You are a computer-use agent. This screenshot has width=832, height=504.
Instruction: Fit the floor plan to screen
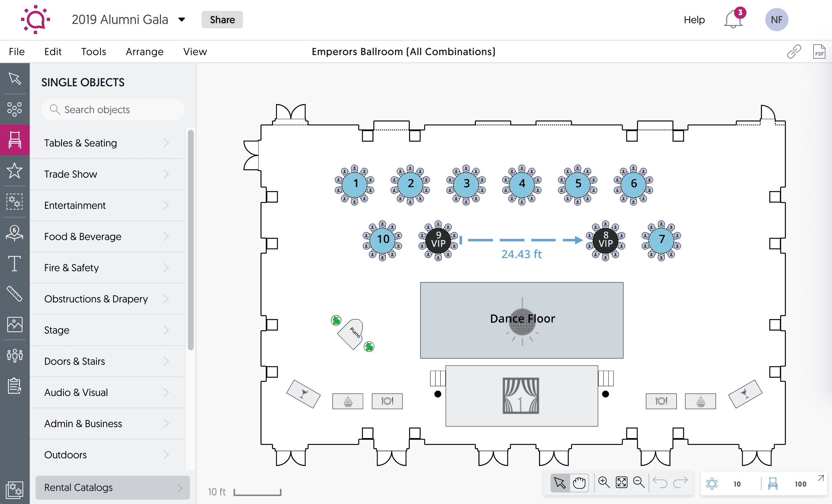622,483
